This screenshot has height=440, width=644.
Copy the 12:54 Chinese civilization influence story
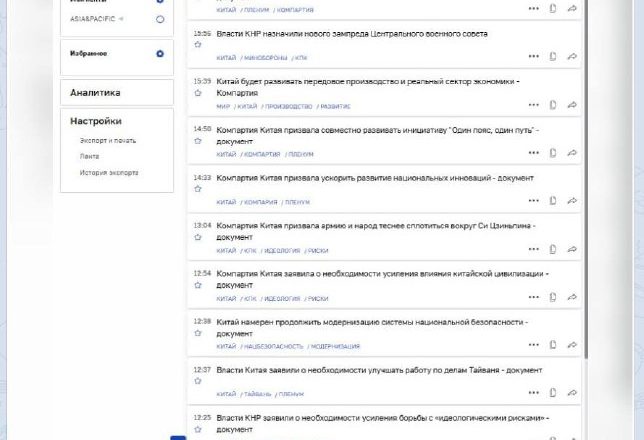tap(553, 297)
